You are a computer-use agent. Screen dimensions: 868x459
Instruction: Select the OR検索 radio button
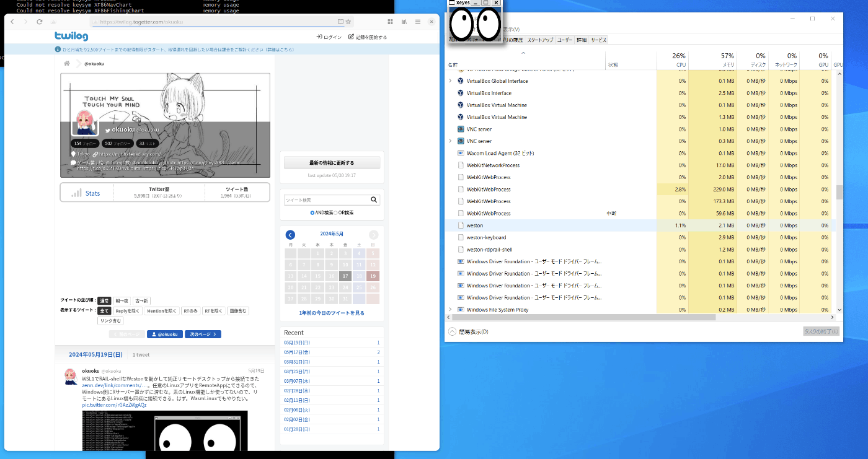tap(336, 212)
